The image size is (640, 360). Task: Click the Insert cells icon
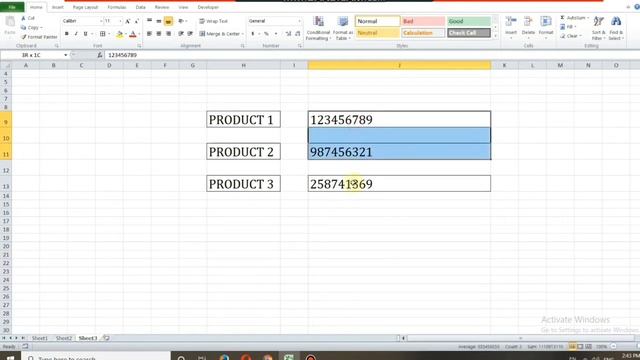pos(511,22)
